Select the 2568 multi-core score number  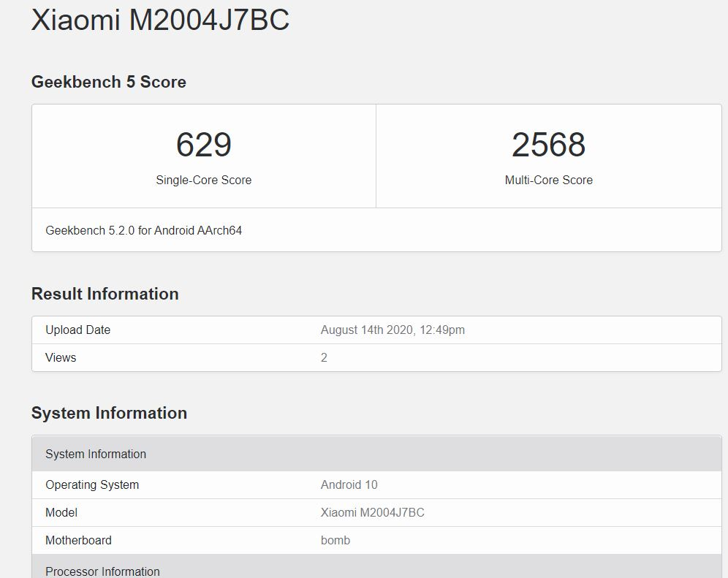coord(548,145)
